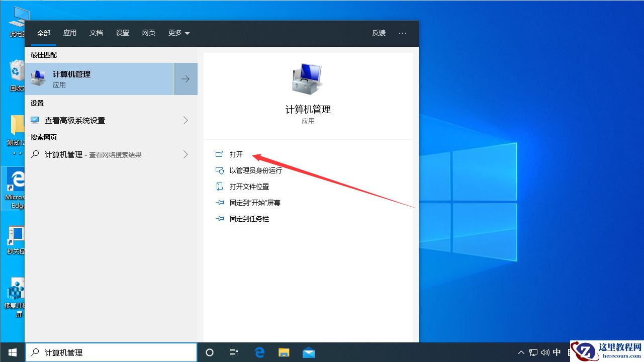Switch to the 应用 search tab

(x=69, y=33)
